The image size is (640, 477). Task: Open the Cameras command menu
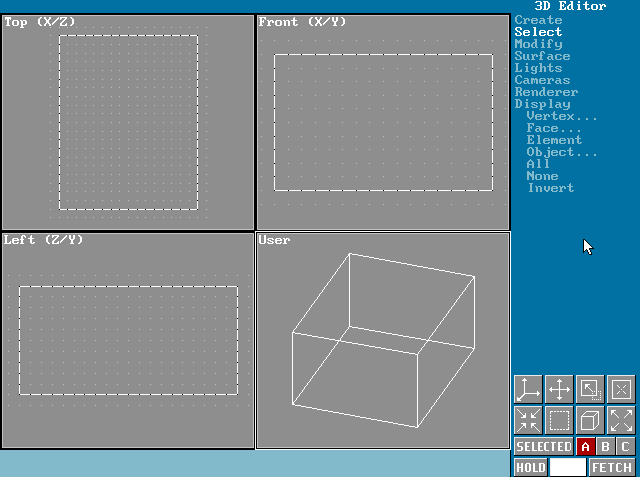coord(542,80)
